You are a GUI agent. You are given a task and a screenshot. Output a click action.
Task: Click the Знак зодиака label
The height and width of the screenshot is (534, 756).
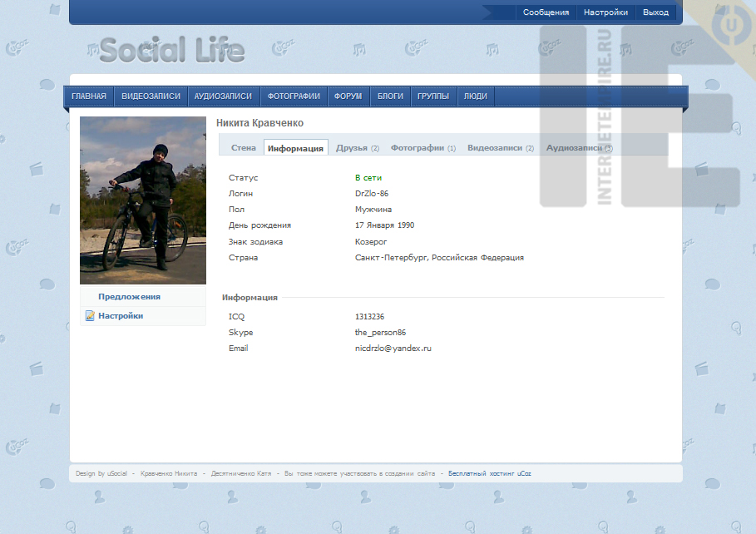pos(255,242)
